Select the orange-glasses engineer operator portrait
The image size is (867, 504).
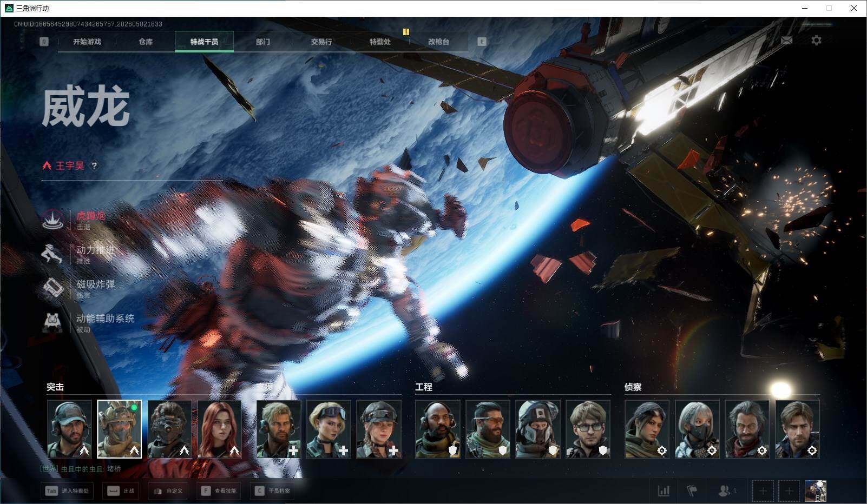pos(488,429)
